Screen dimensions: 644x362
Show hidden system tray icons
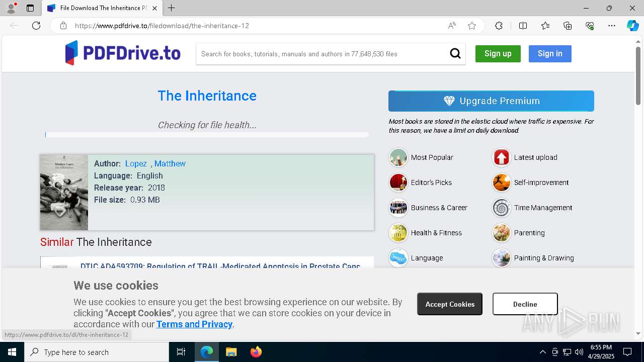pyautogui.click(x=542, y=352)
